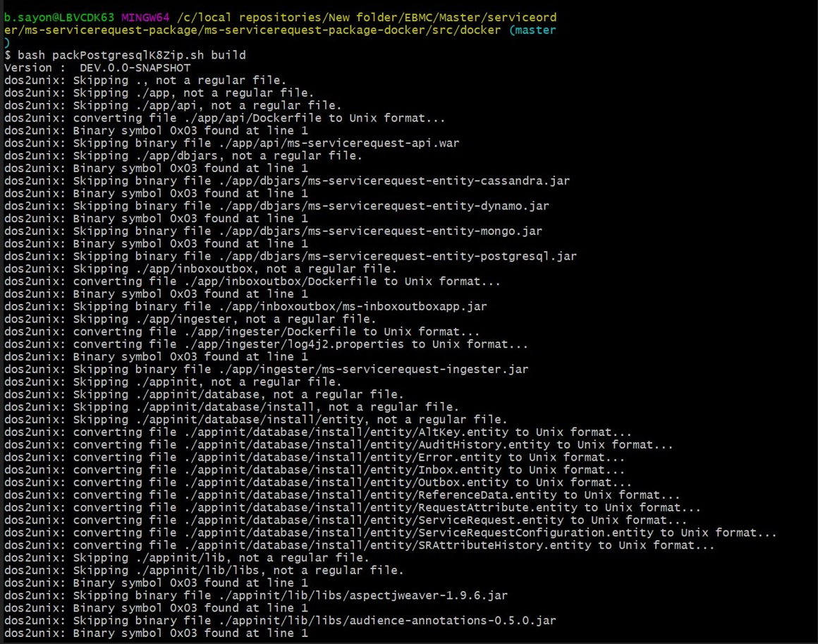Click the AltKey.entity converting line
Image resolution: width=818 pixels, height=644 pixels.
click(x=317, y=432)
